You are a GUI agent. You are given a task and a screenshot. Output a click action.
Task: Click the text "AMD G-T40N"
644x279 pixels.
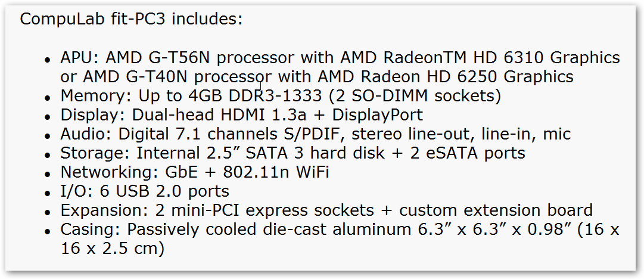point(136,76)
